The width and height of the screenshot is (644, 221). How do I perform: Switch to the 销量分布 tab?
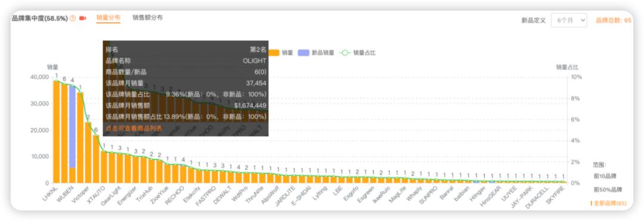109,18
